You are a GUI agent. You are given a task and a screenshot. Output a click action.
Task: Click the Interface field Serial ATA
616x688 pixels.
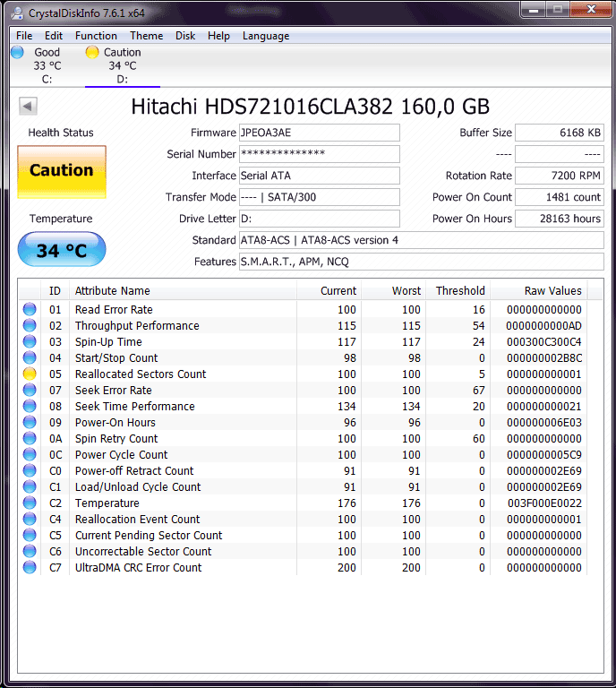(x=319, y=176)
